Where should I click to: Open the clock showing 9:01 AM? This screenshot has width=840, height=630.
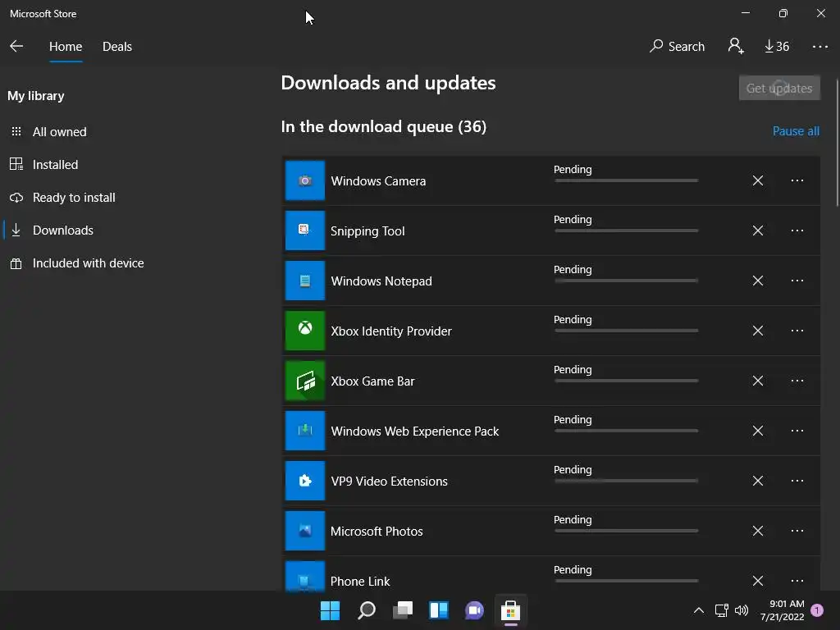[x=782, y=610]
